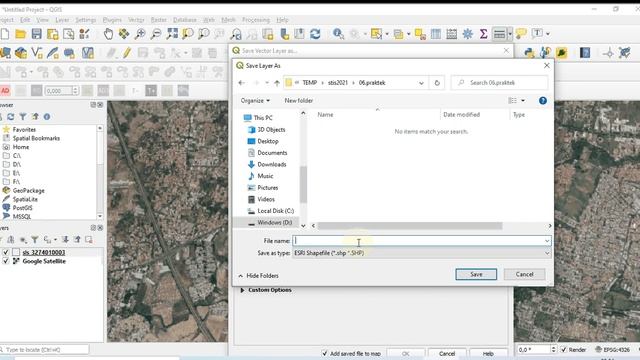Open Python Console icon
Screen dimensions: 640x360
(x=529, y=53)
